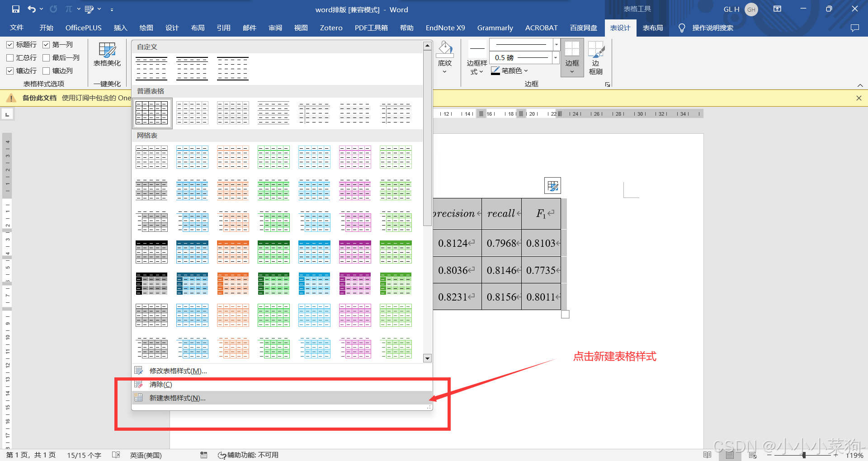
Task: Click the 修改表格样式 icon
Action: [x=139, y=371]
